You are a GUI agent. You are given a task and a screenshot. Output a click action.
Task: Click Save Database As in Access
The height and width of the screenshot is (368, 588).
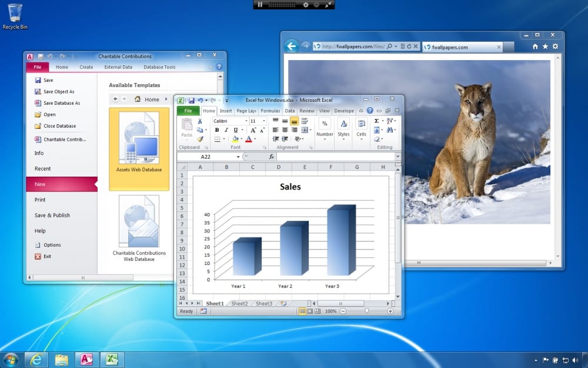point(58,103)
